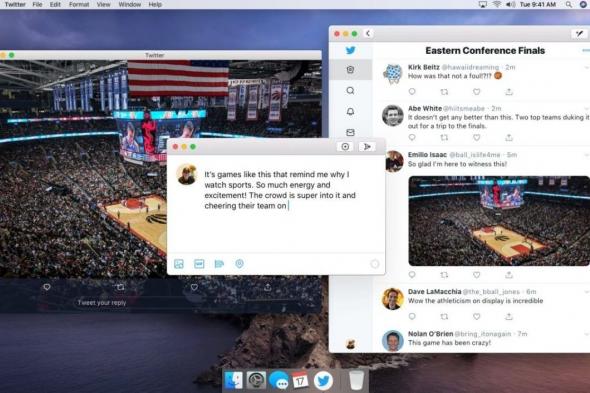Open the File menu
The image size is (590, 393).
(37, 5)
